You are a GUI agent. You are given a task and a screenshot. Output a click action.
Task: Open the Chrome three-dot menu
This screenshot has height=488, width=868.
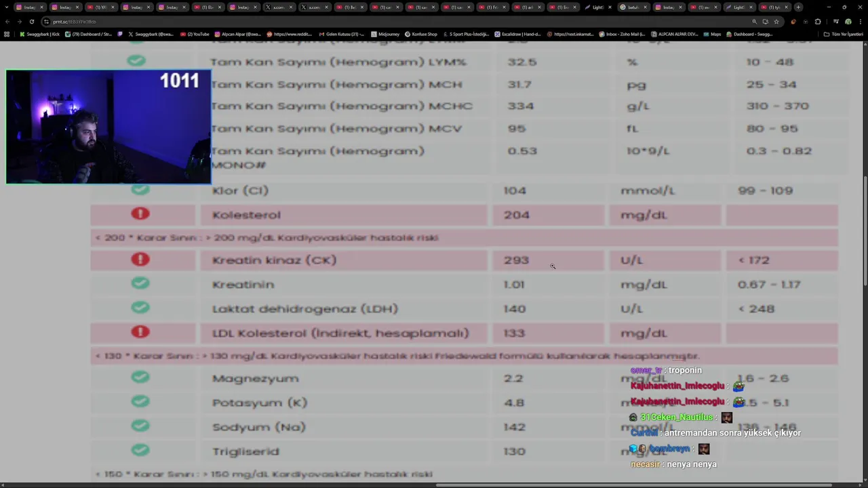click(860, 21)
